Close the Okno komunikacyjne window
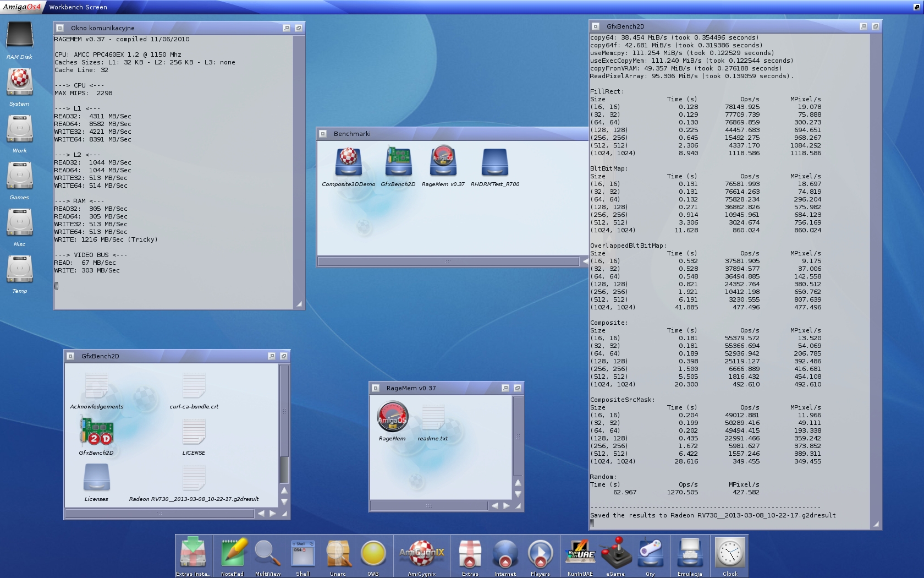Viewport: 924px width, 578px height. pyautogui.click(x=59, y=28)
